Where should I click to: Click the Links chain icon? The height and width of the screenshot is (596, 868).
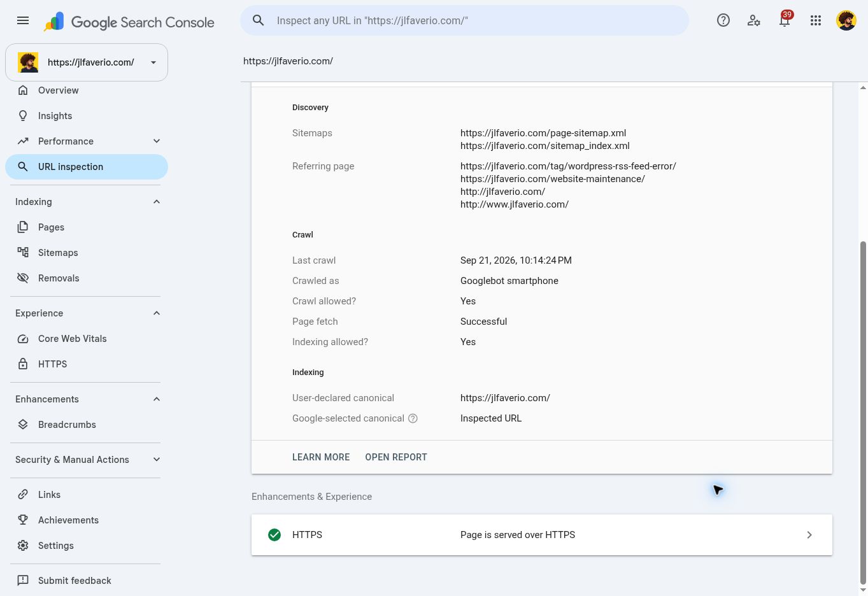[x=23, y=494]
